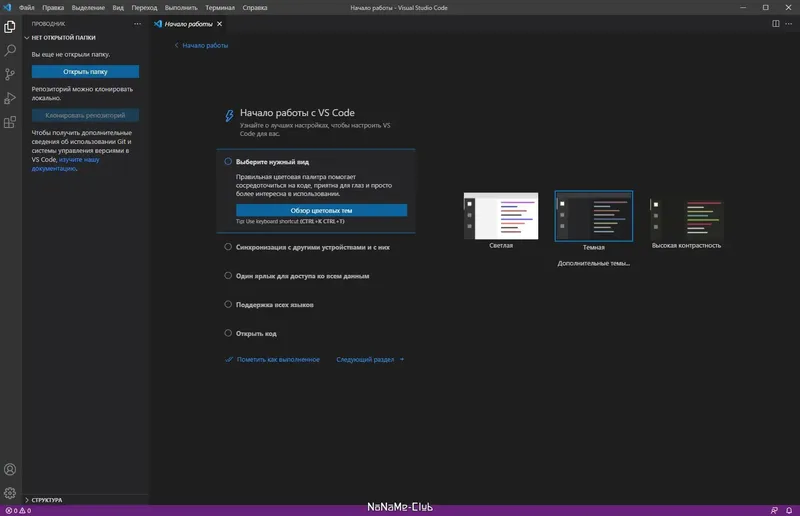Open the Переход menu
The width and height of the screenshot is (800, 516).
click(x=144, y=8)
